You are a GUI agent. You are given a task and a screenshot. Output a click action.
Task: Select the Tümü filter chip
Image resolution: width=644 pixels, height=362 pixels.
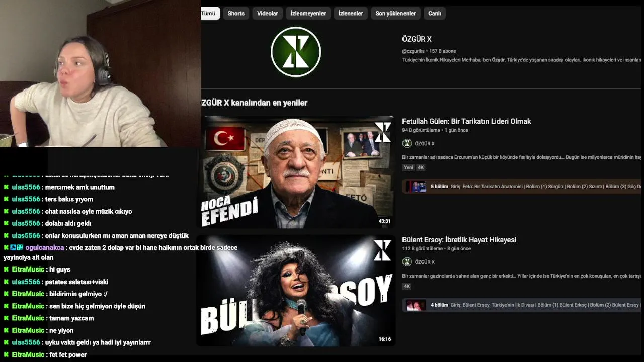coord(210,13)
